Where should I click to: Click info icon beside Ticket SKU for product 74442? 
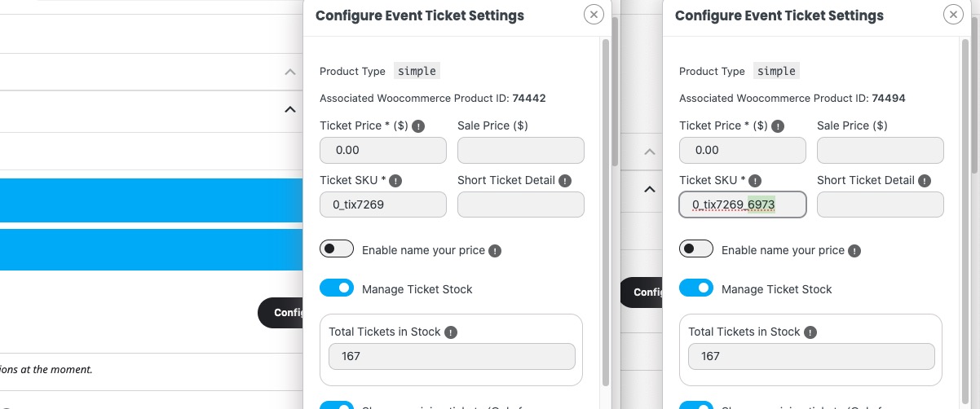click(396, 181)
